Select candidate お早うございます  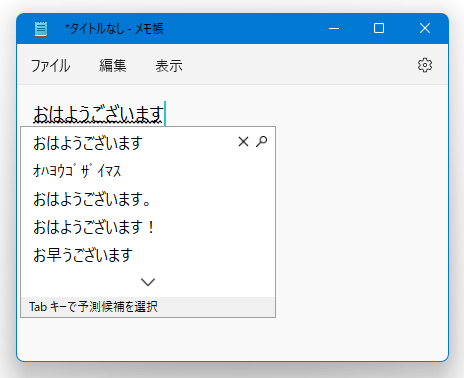pyautogui.click(x=83, y=255)
